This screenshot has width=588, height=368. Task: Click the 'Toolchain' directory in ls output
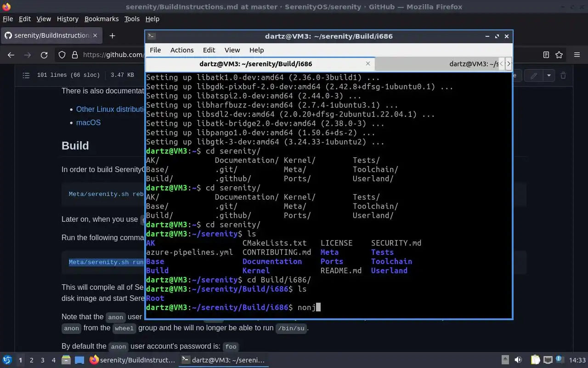click(391, 261)
